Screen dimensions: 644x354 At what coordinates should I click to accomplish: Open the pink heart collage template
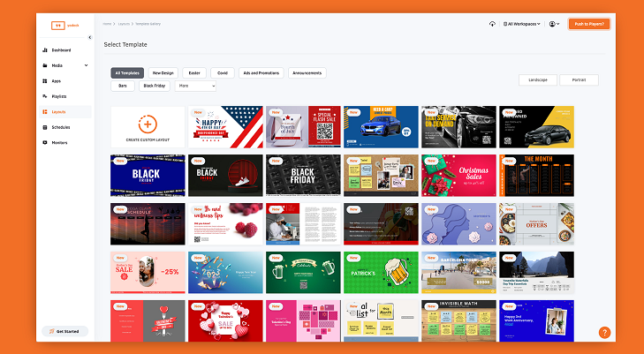click(303, 320)
